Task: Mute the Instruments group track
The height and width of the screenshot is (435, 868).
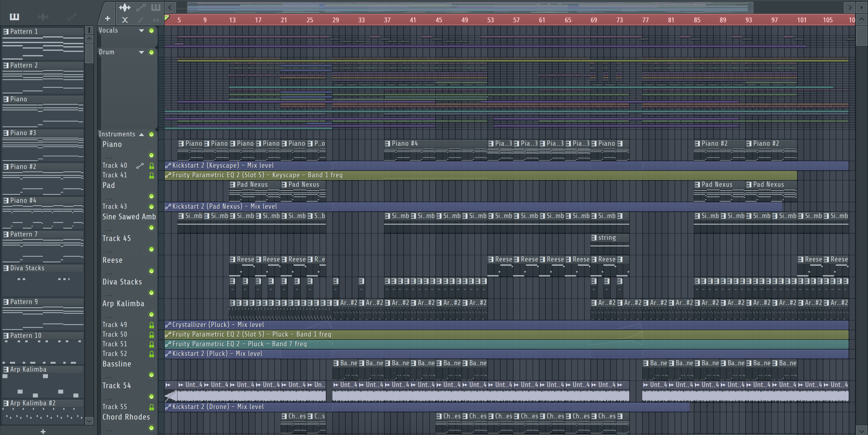Action: 152,134
